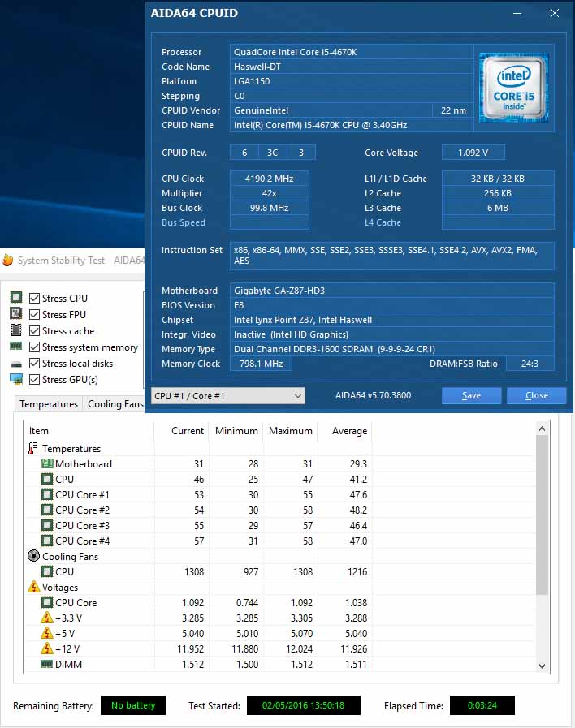Click the CPU Core #1 chip icon
Viewport: 575px width, 728px height.
(x=47, y=494)
